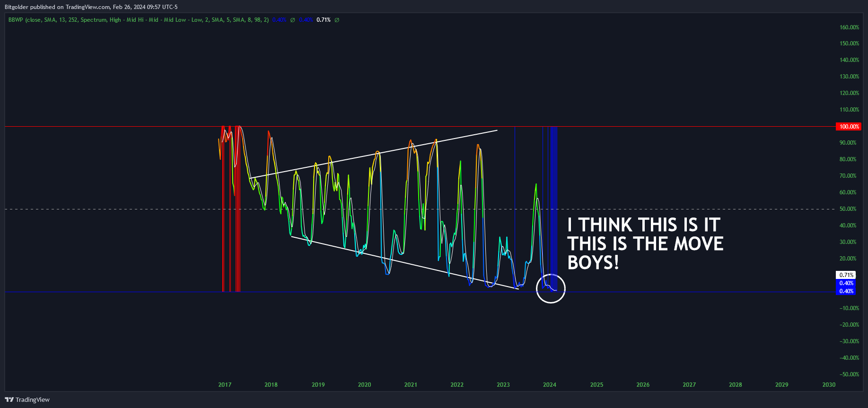Click the 2021 label on the time axis
The image size is (868, 408).
click(x=411, y=385)
